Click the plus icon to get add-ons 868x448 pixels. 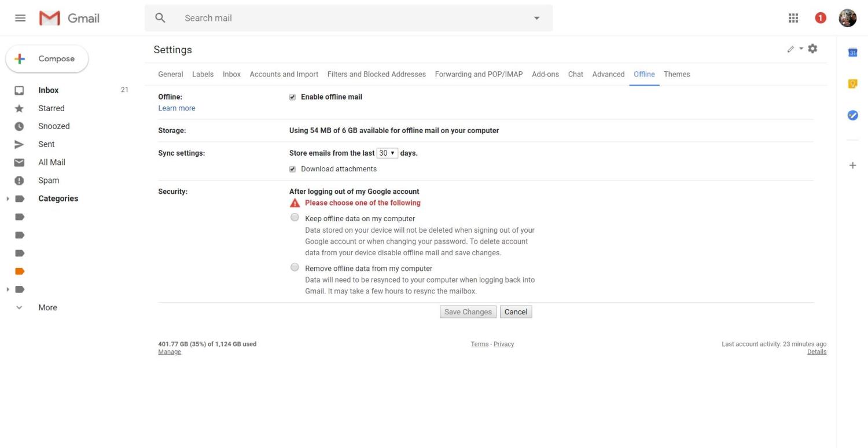tap(852, 166)
